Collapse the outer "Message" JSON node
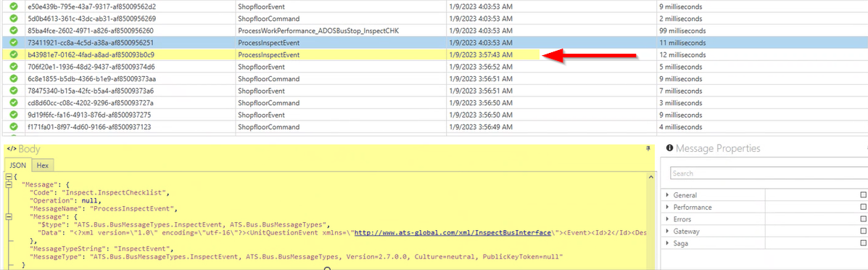 pyautogui.click(x=8, y=184)
